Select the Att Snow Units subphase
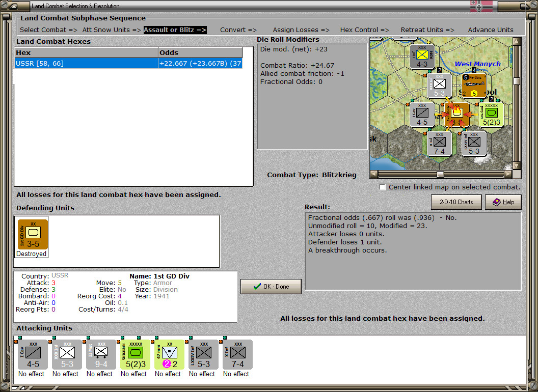This screenshot has height=392, width=538. pyautogui.click(x=112, y=30)
